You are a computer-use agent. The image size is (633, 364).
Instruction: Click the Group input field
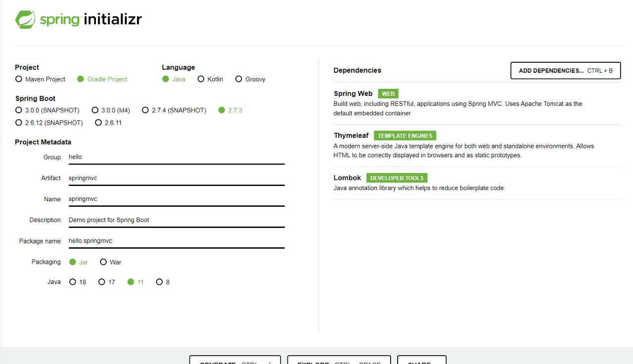pyautogui.click(x=177, y=157)
